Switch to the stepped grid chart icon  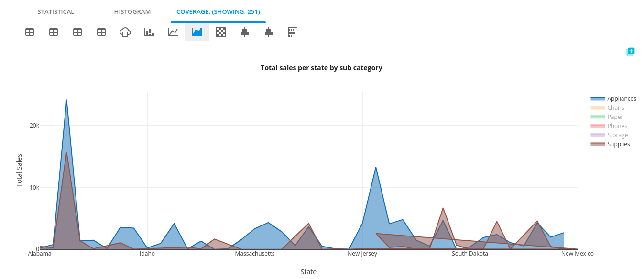click(x=293, y=32)
